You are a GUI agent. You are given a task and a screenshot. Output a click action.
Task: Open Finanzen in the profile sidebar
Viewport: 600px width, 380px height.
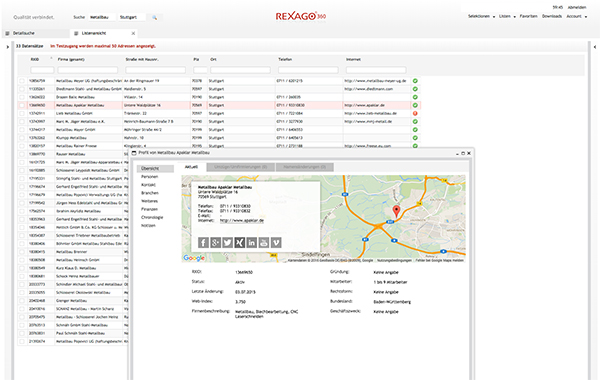(149, 209)
